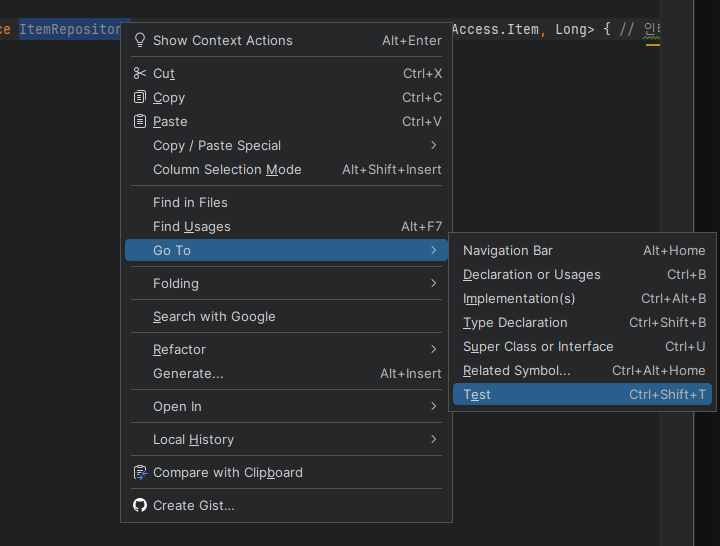Click the clipboard Paste icon
The image size is (720, 546).
(x=140, y=121)
